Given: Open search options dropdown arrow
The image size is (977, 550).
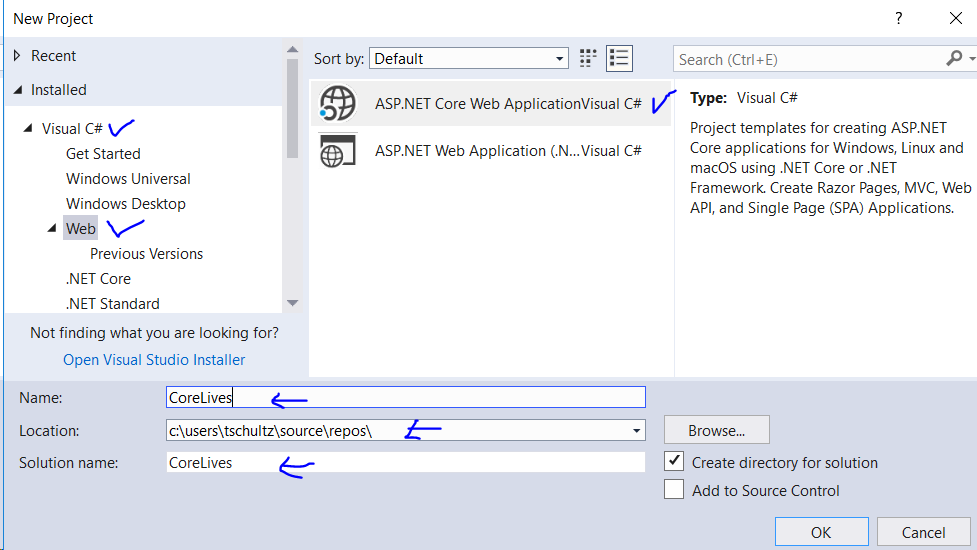Looking at the screenshot, I should 972,59.
